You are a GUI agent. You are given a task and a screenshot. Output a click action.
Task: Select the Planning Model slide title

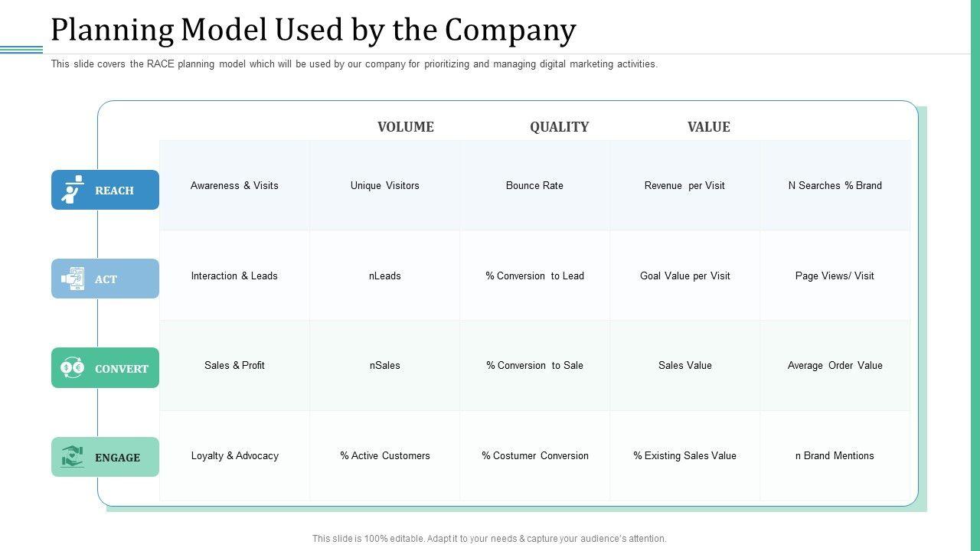(x=313, y=31)
